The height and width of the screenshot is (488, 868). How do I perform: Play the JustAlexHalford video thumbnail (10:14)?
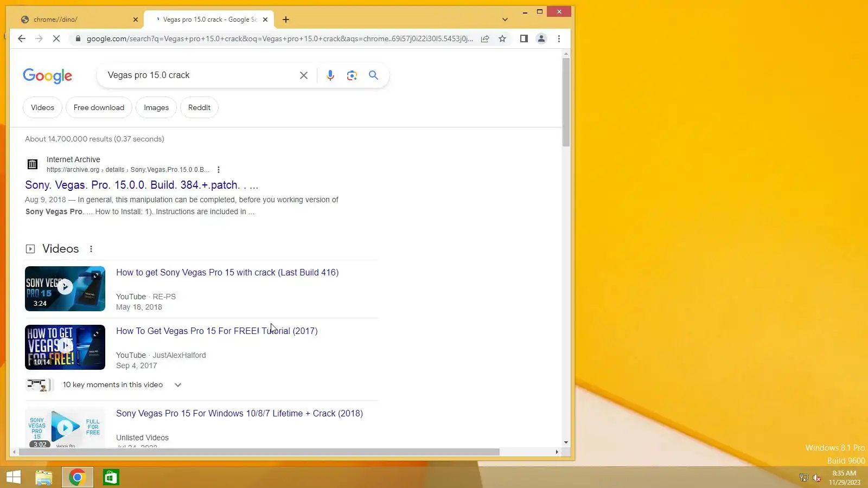[x=65, y=347]
